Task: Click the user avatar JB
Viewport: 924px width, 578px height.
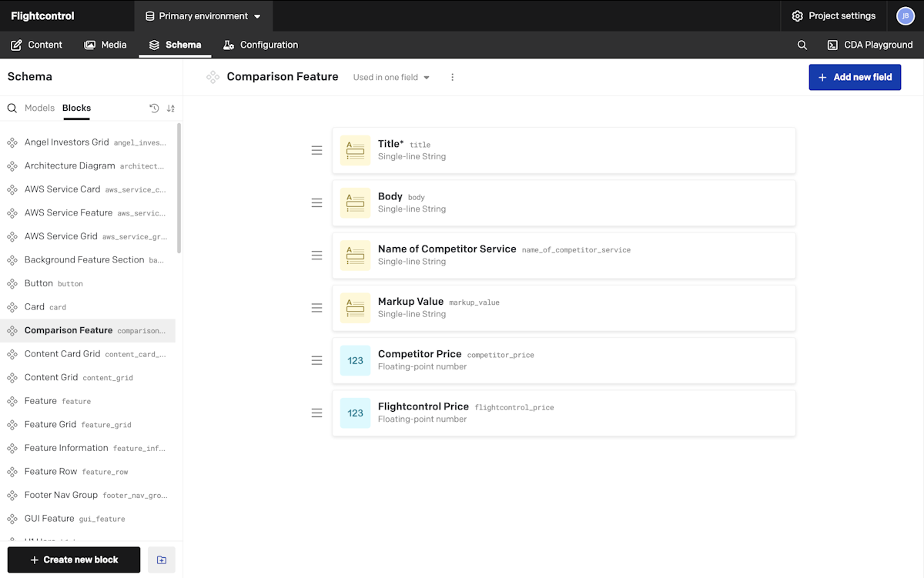Action: [x=906, y=15]
